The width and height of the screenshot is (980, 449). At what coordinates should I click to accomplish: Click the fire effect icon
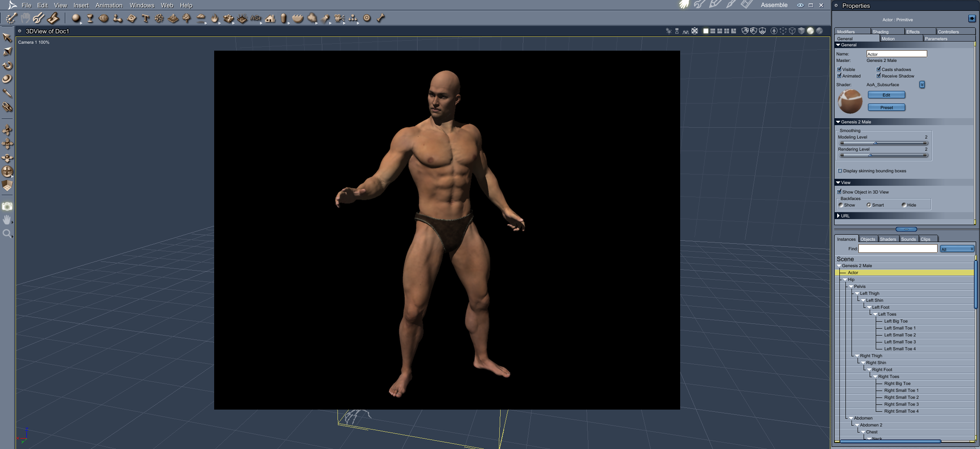(x=215, y=18)
